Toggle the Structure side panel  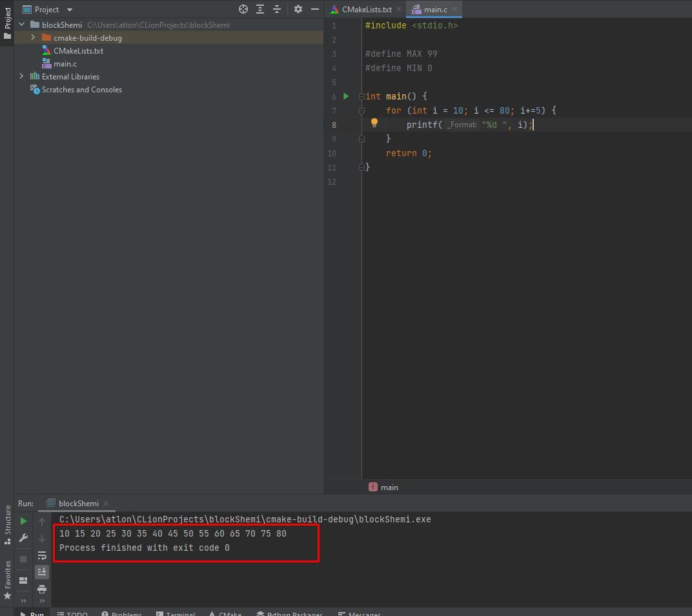(x=8, y=522)
